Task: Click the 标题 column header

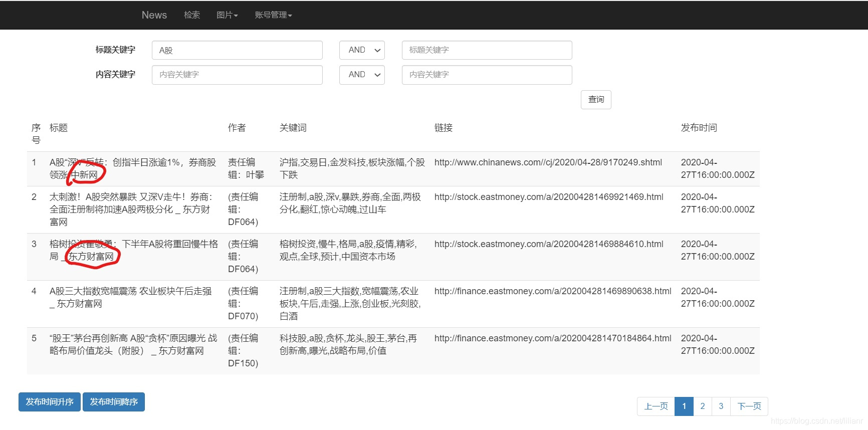Action: (x=59, y=128)
